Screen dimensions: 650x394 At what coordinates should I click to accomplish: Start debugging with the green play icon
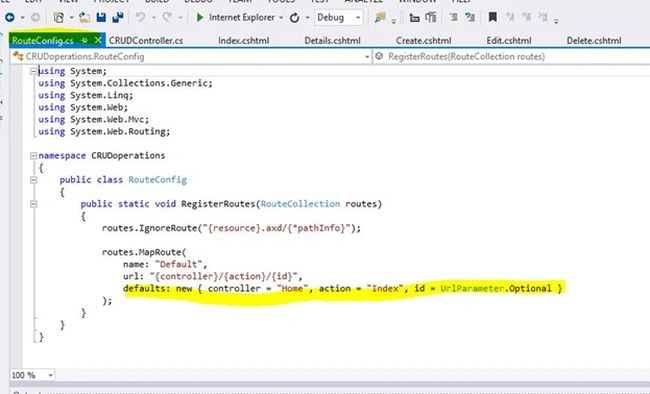[x=200, y=17]
